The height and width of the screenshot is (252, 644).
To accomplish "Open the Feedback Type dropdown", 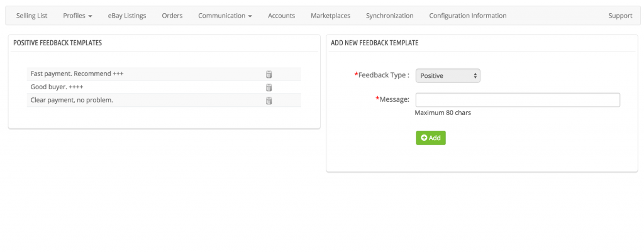I will point(448,75).
